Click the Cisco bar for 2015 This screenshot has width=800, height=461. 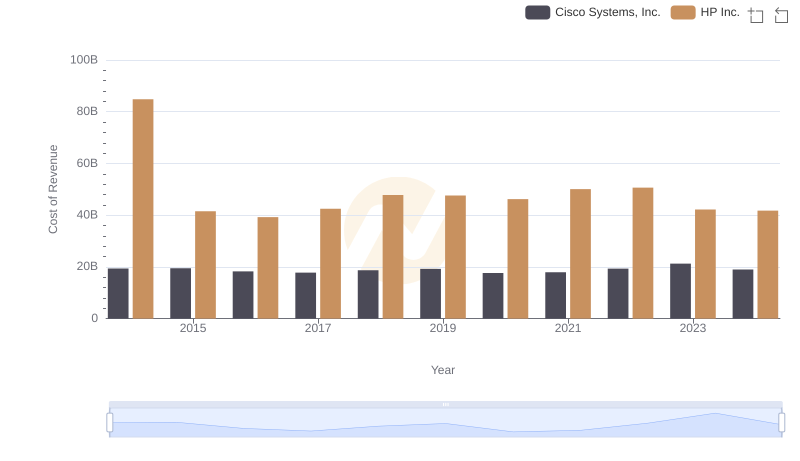[x=180, y=293]
